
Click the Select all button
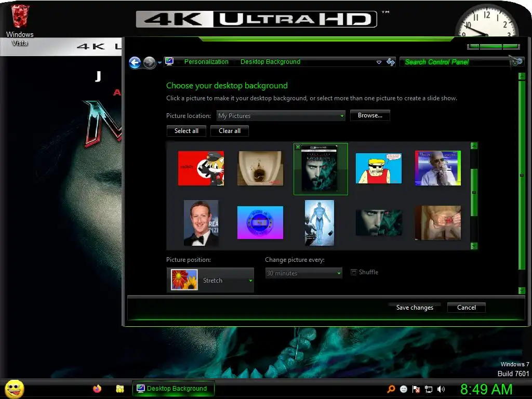click(187, 131)
